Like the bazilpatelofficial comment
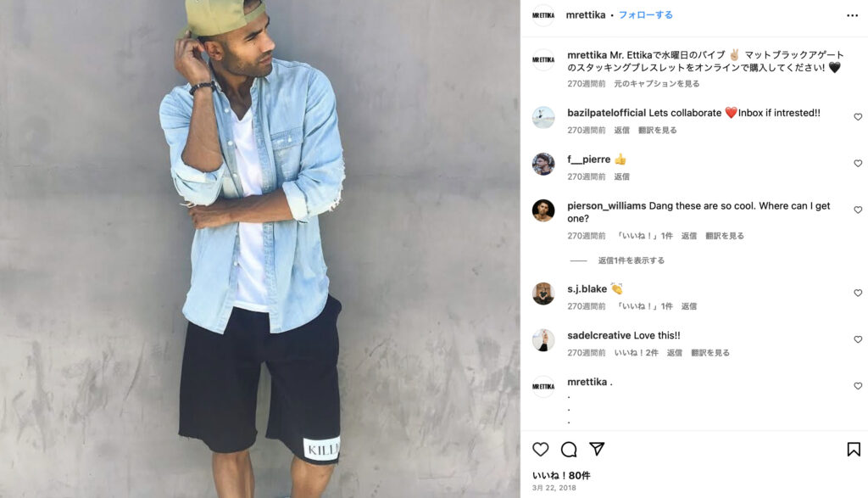 [858, 117]
